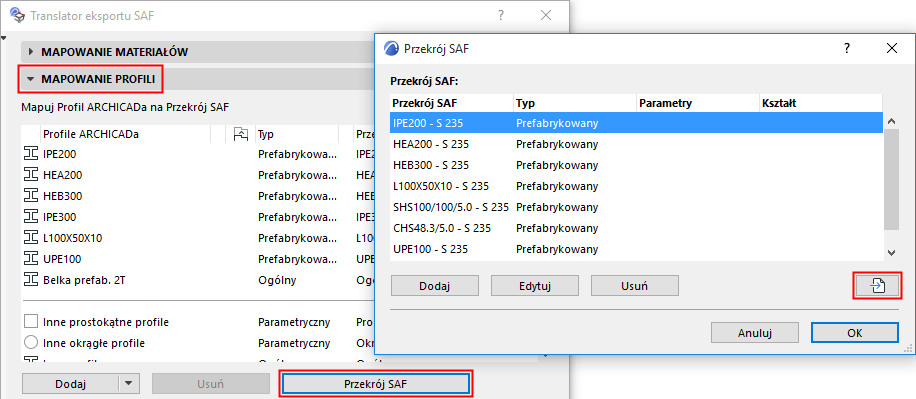916x399 pixels.
Task: Click the I-beam icon beside HEA200
Action: 30,175
